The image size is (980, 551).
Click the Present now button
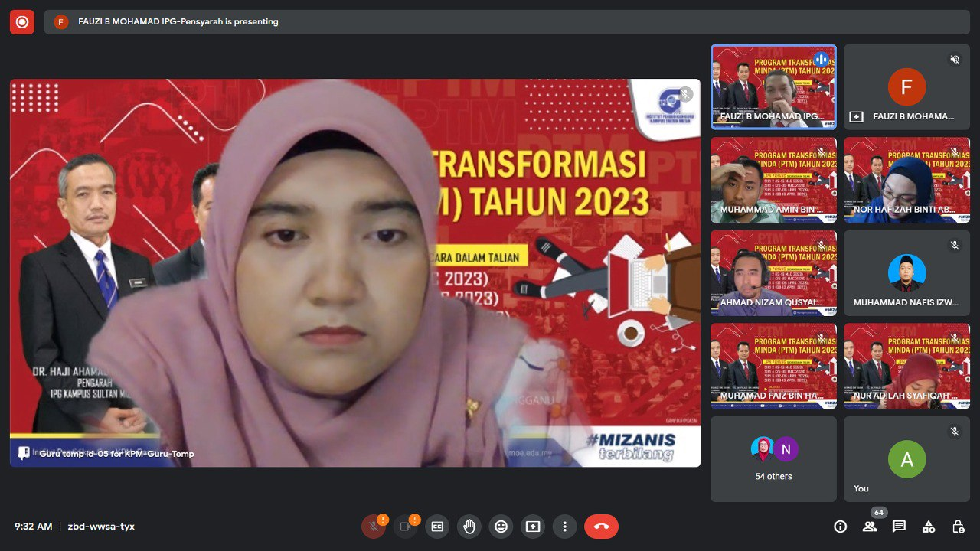[x=533, y=527]
